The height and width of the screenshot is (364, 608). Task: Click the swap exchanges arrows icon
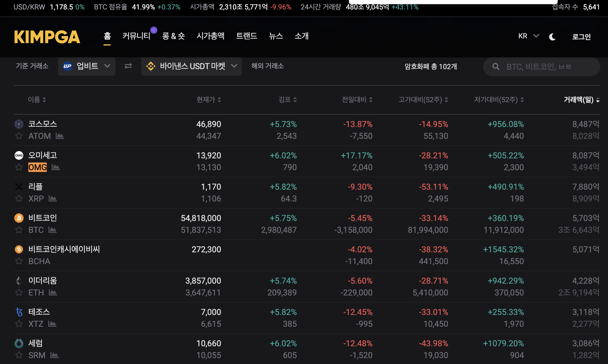point(128,66)
